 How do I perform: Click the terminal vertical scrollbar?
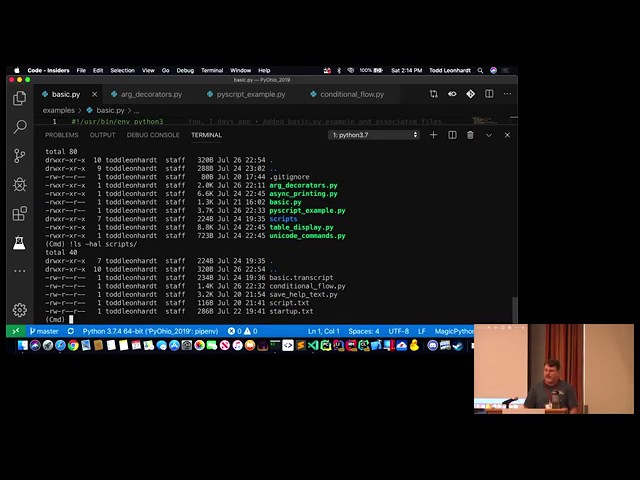pyautogui.click(x=515, y=310)
